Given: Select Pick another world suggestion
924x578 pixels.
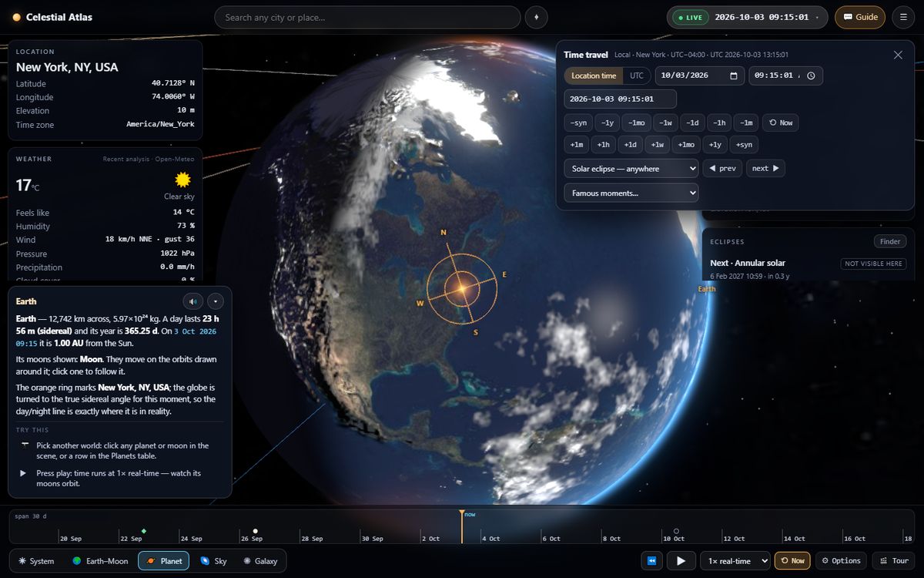Looking at the screenshot, I should coord(119,450).
